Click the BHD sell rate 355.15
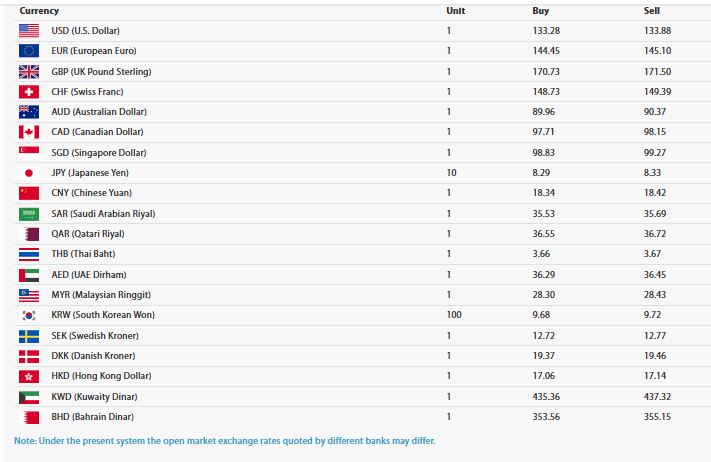The width and height of the screenshot is (711, 462). click(657, 417)
